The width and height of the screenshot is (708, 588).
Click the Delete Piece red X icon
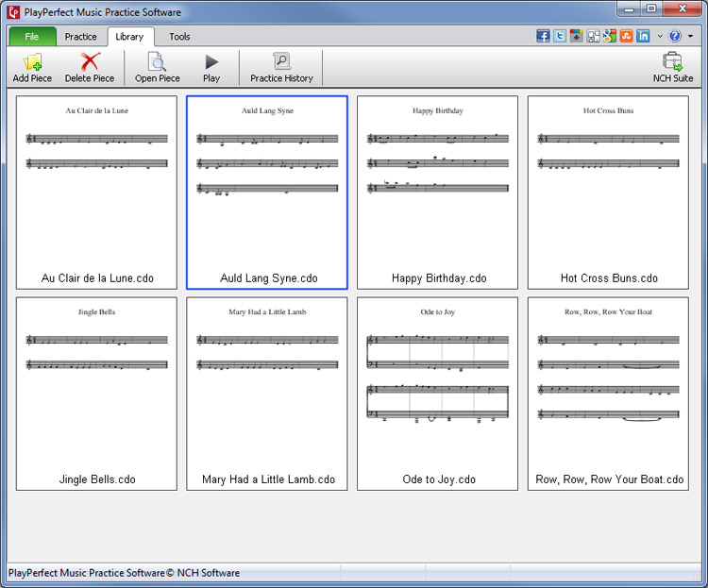click(x=90, y=62)
